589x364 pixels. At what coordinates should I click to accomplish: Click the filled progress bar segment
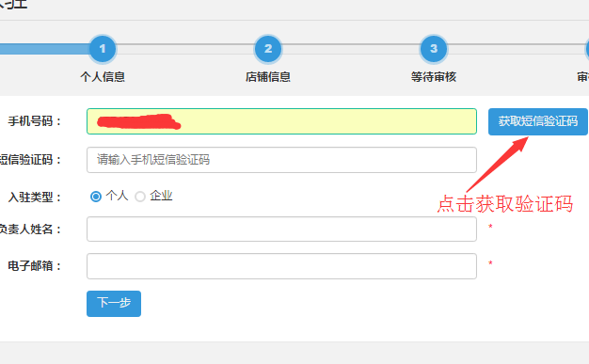coord(44,49)
